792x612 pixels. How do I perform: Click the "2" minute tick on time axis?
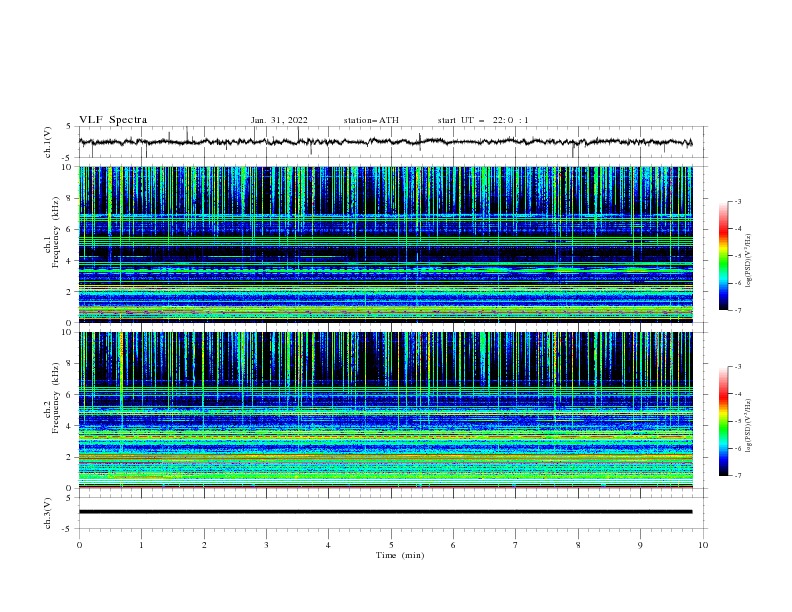(204, 545)
